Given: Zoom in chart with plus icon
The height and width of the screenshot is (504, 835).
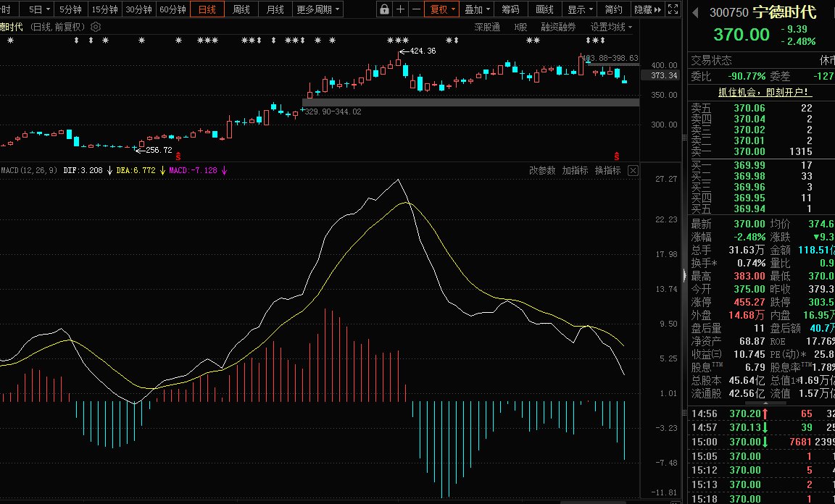Looking at the screenshot, I should [400, 9].
